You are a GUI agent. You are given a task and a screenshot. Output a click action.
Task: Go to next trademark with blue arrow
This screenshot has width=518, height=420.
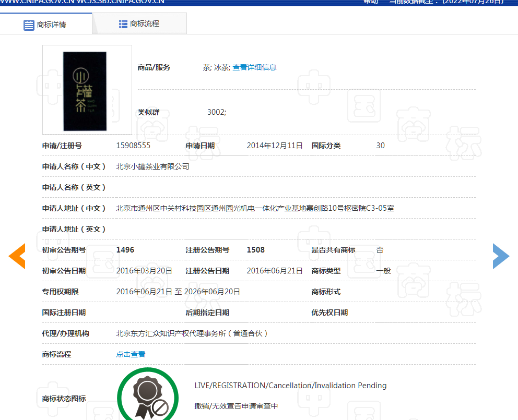pyautogui.click(x=501, y=256)
